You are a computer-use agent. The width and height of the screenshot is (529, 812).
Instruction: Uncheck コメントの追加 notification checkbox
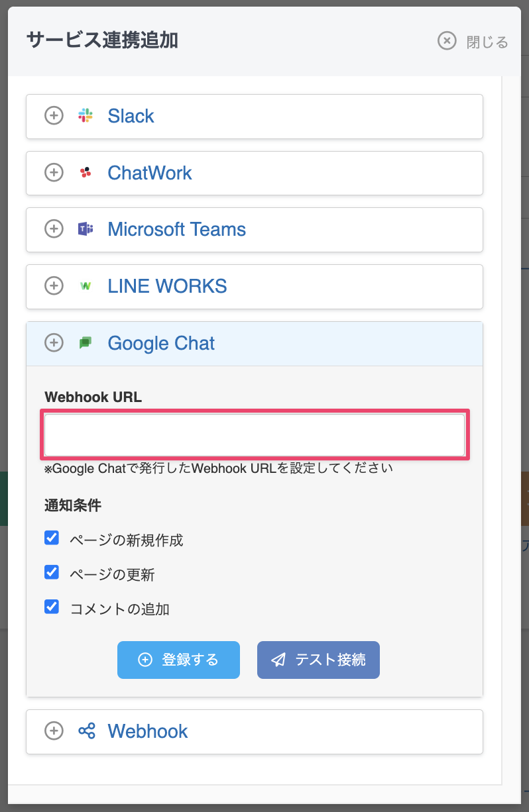click(x=52, y=606)
